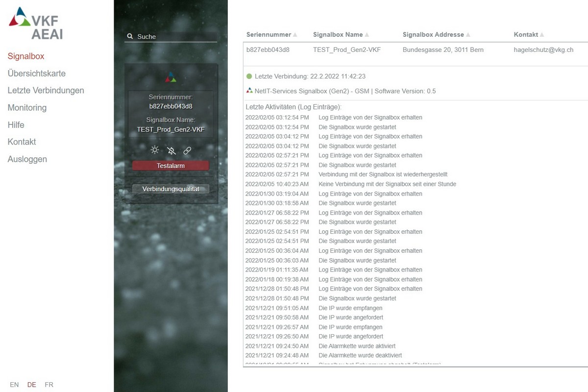The width and height of the screenshot is (588, 392).
Task: Sort table by Seriennummer column arrow
Action: pyautogui.click(x=295, y=35)
